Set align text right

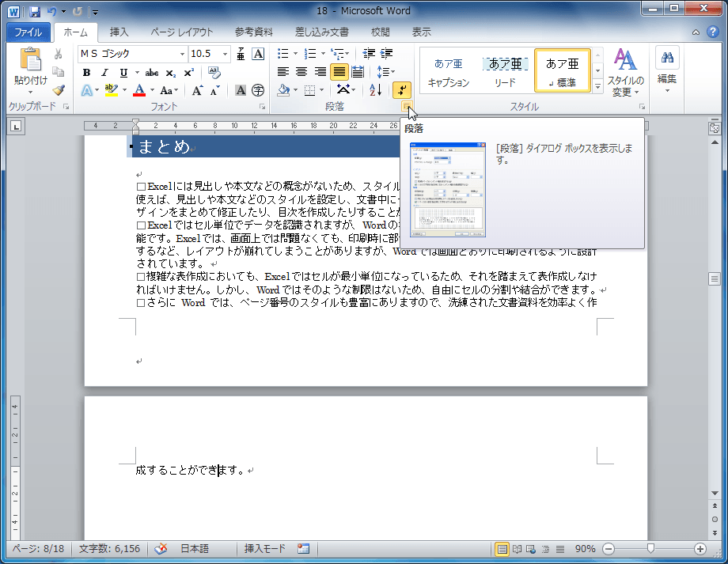coord(320,72)
